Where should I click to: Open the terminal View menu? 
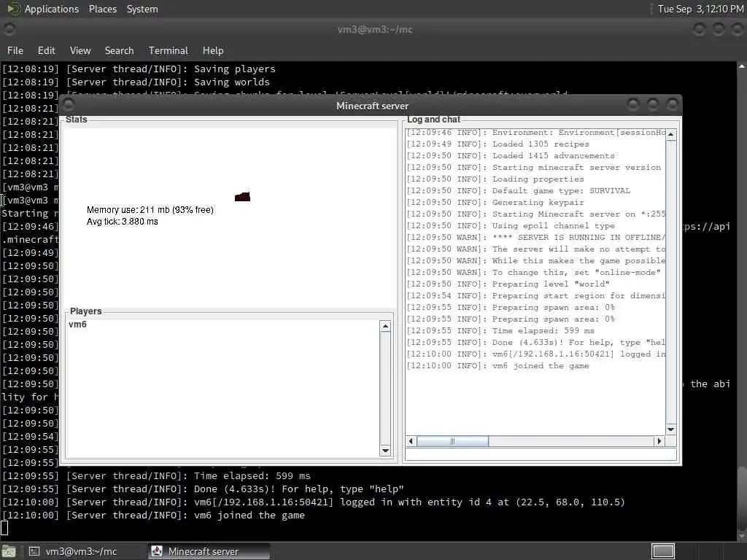[x=80, y=50]
